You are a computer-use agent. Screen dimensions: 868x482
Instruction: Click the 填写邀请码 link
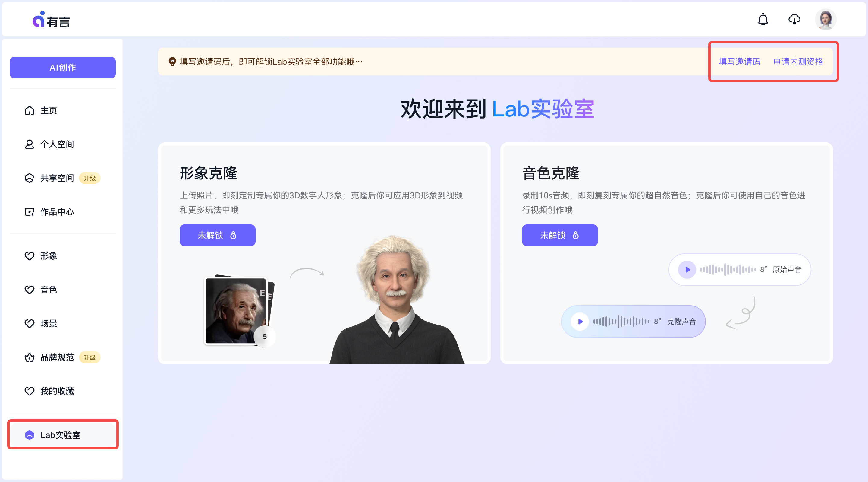tap(739, 62)
